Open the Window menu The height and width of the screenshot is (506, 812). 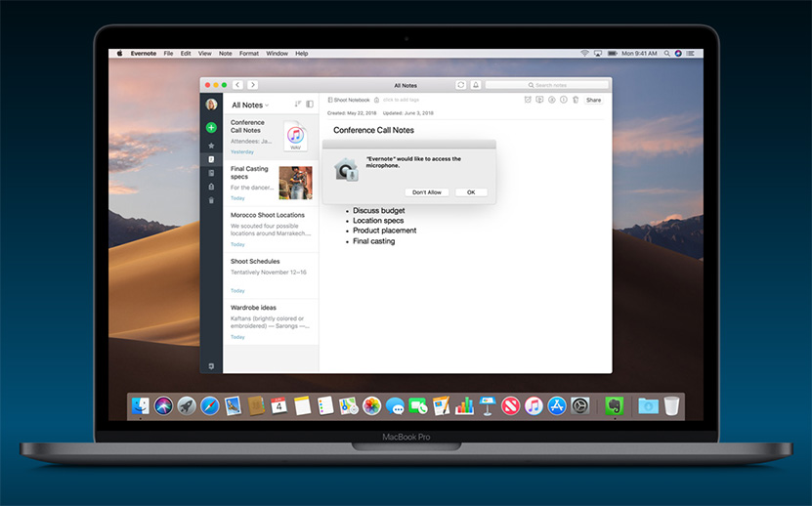point(278,54)
